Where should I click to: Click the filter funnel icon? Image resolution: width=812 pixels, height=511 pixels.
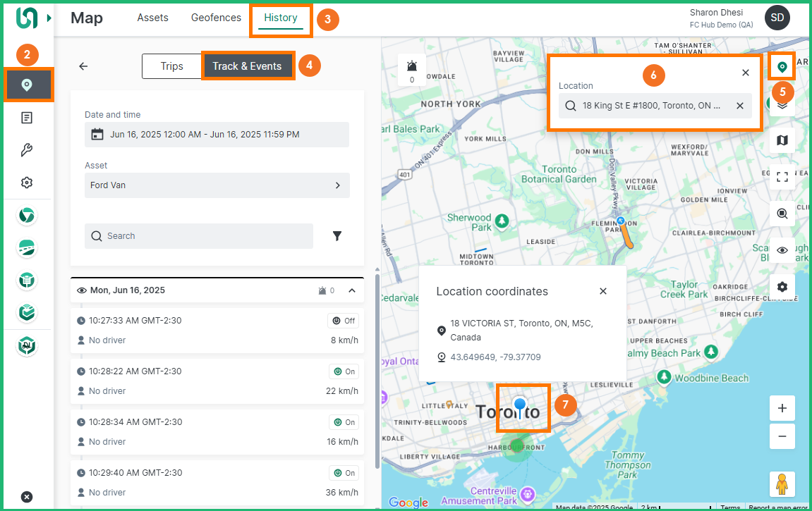tap(337, 236)
